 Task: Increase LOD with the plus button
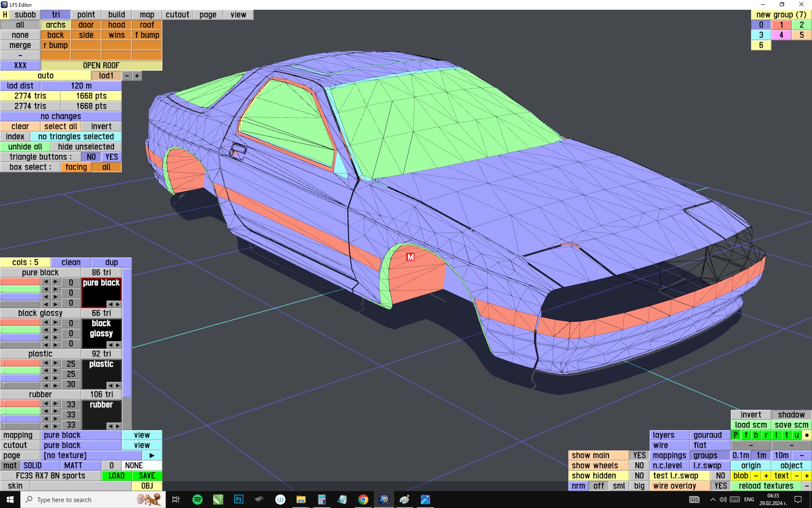137,76
